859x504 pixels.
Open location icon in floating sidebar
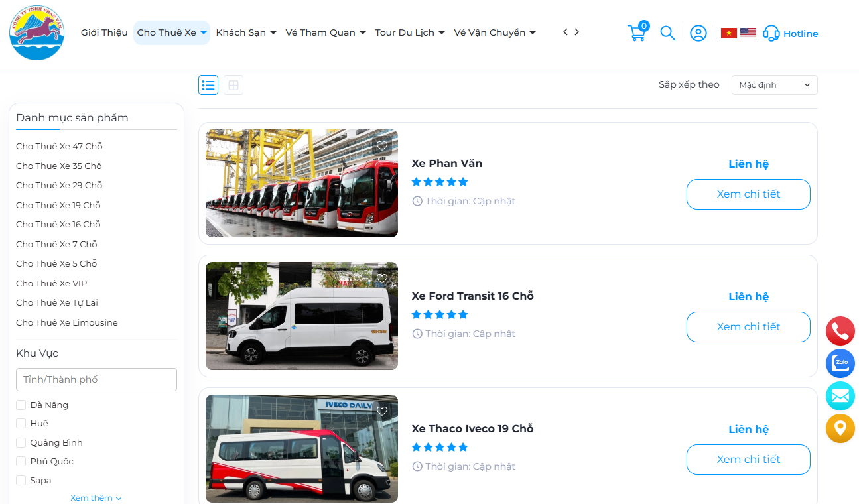coord(840,428)
